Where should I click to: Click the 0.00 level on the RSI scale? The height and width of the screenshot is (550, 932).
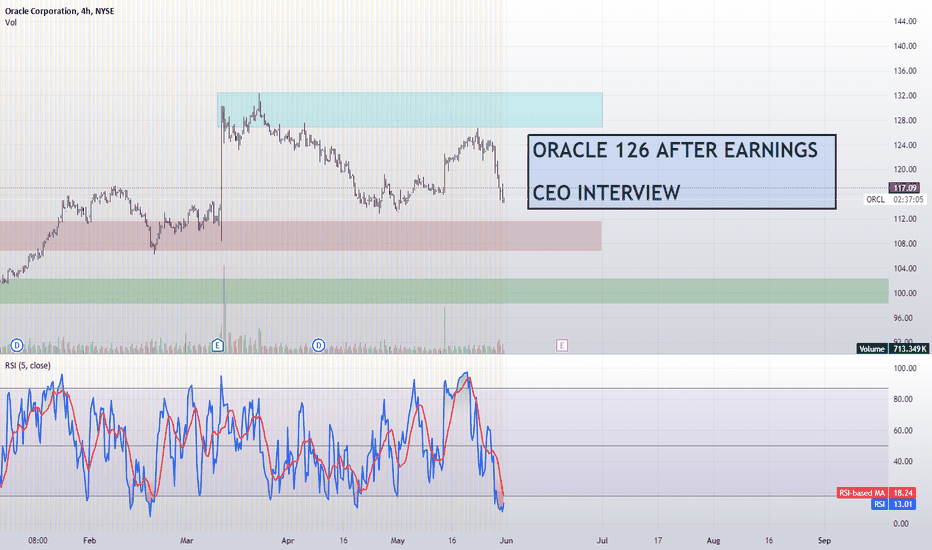901,524
